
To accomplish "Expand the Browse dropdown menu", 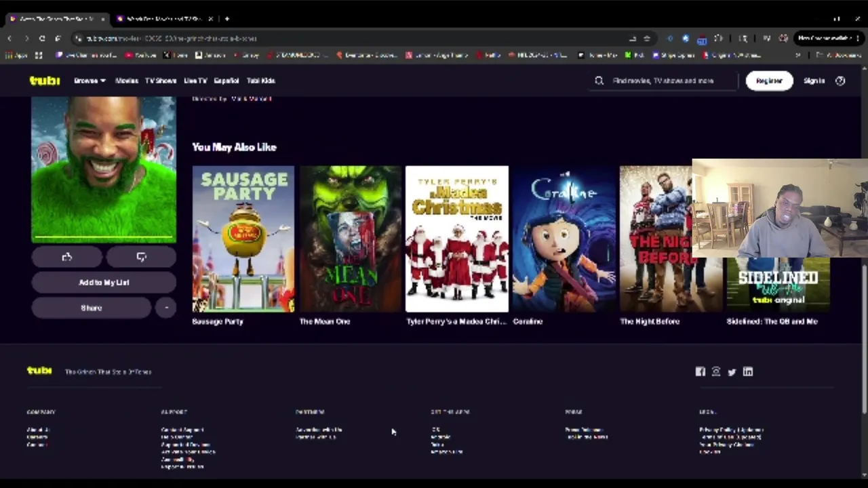I will point(90,81).
